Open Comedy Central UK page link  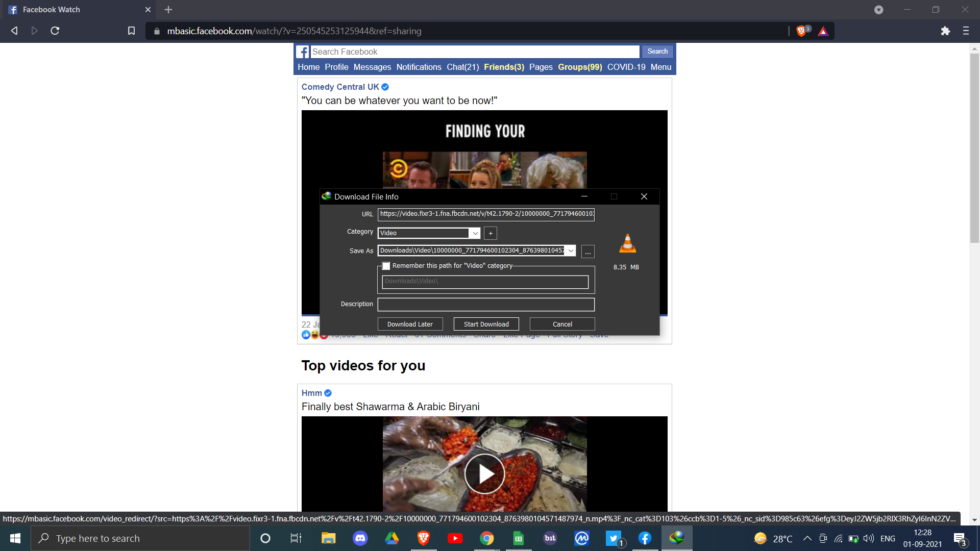click(340, 87)
